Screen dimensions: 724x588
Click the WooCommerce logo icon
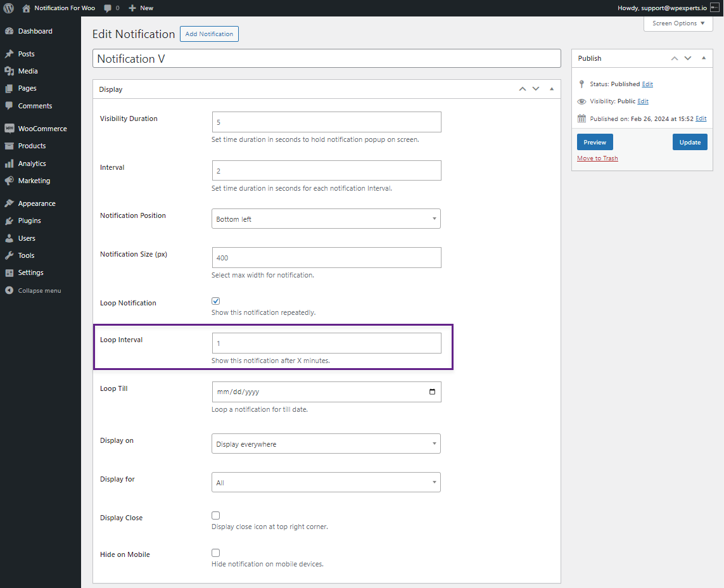tap(10, 129)
